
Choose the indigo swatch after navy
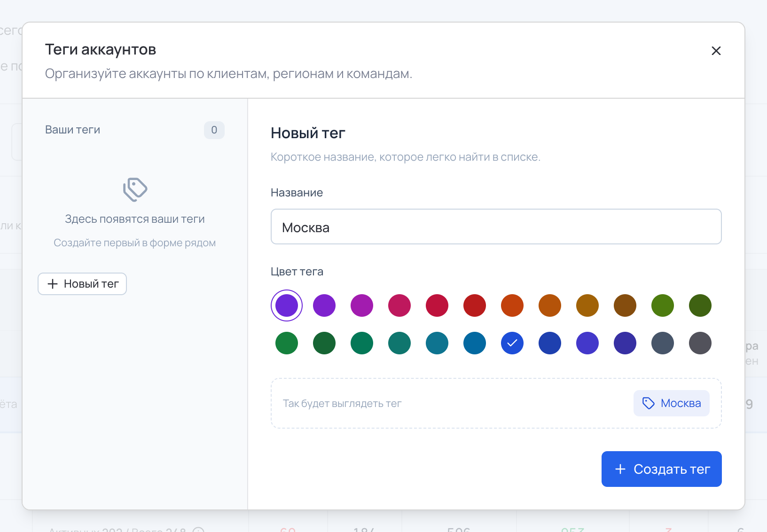(x=587, y=343)
